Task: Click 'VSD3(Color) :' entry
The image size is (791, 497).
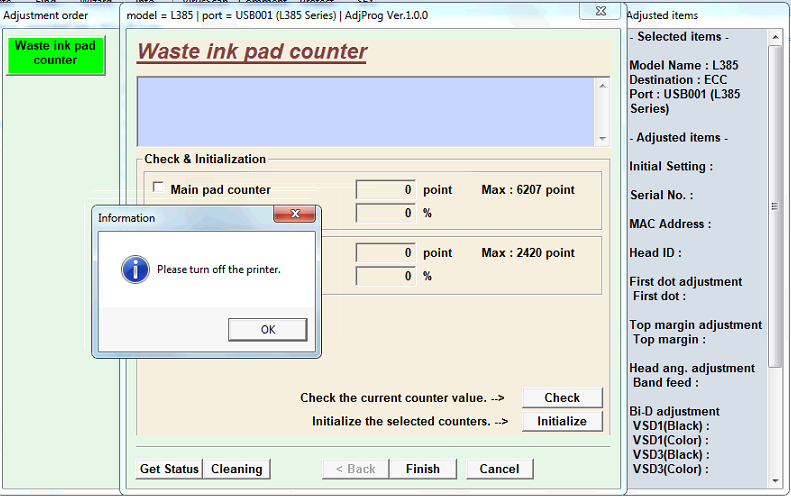Action: tap(670, 469)
